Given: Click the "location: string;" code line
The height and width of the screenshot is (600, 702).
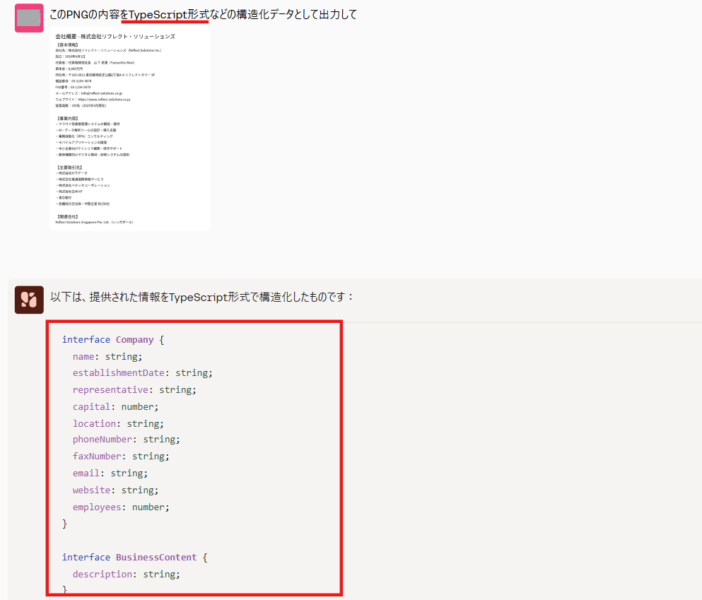Looking at the screenshot, I should pyautogui.click(x=118, y=423).
